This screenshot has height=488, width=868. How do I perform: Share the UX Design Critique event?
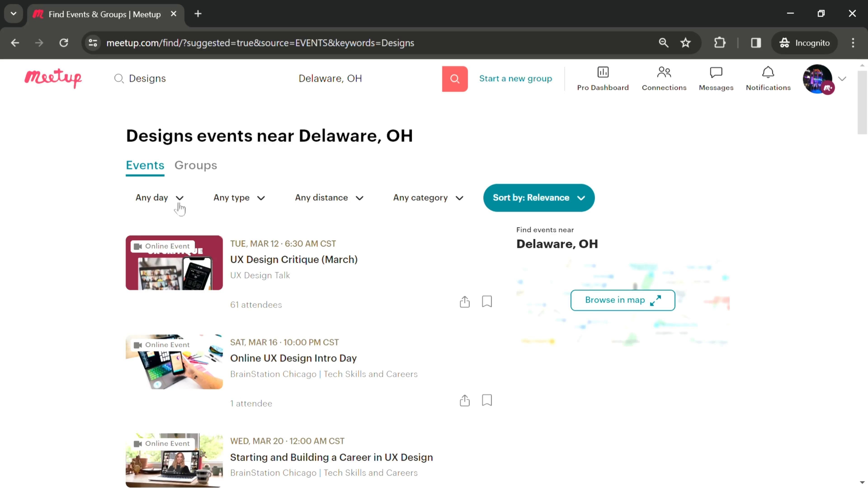(x=464, y=302)
